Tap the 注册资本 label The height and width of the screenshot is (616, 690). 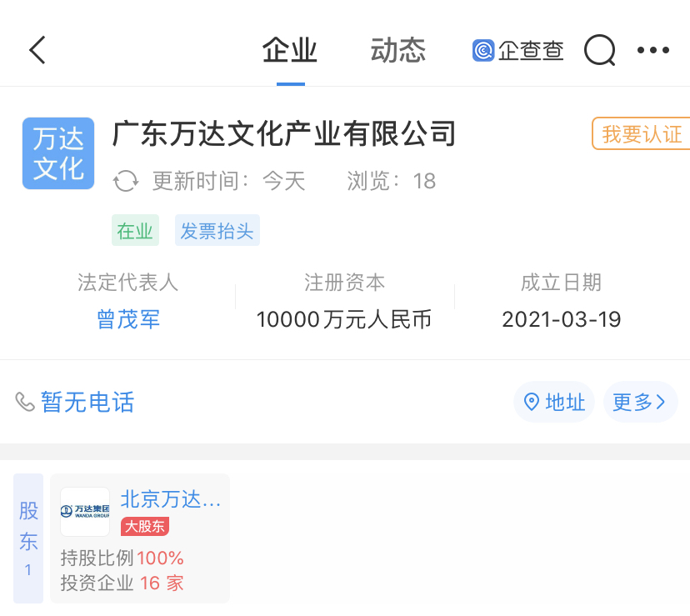[344, 283]
